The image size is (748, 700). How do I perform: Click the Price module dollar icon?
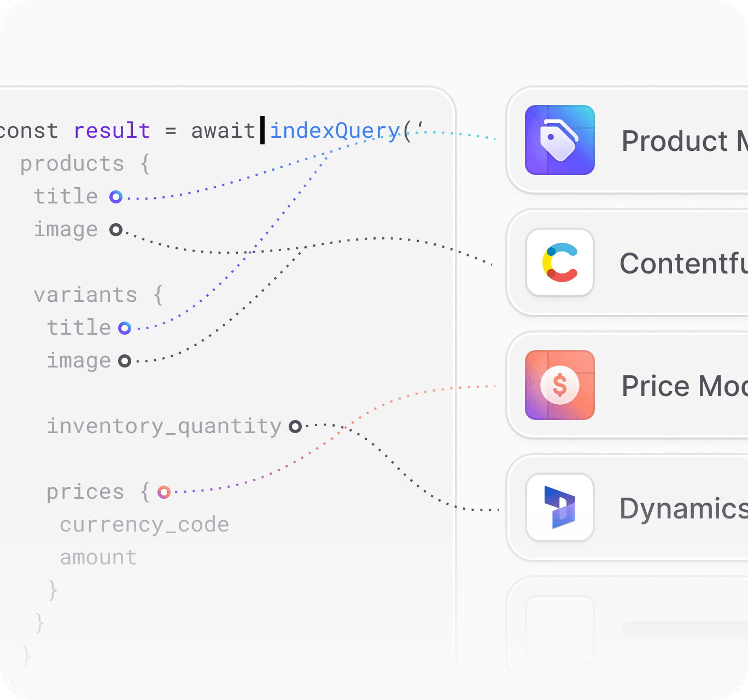pyautogui.click(x=560, y=385)
